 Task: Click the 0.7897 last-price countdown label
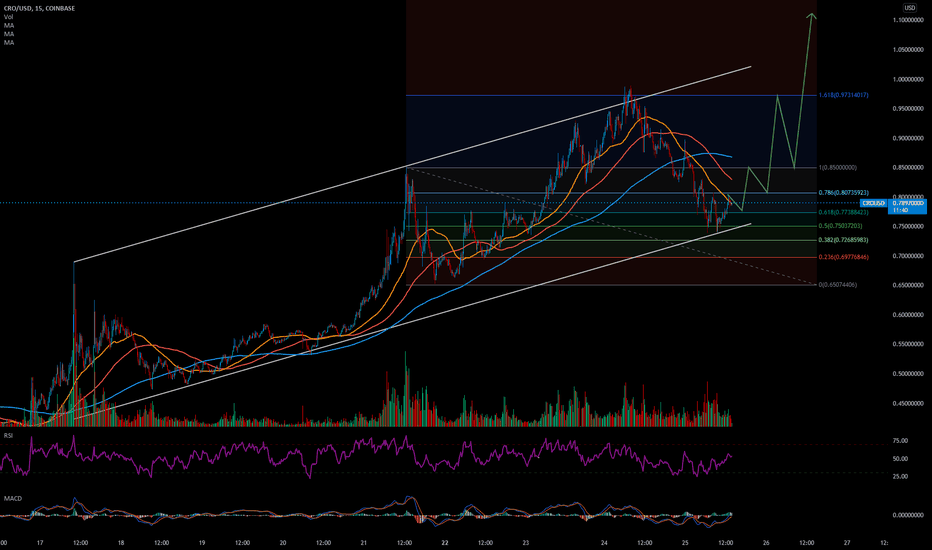909,206
